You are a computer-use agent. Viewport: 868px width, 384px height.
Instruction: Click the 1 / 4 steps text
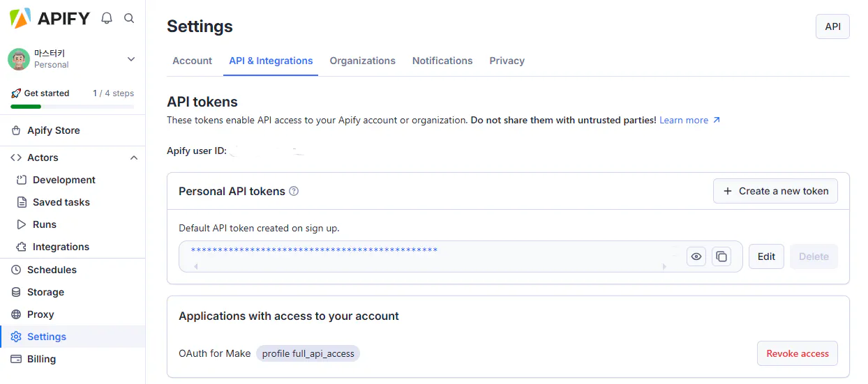point(113,93)
